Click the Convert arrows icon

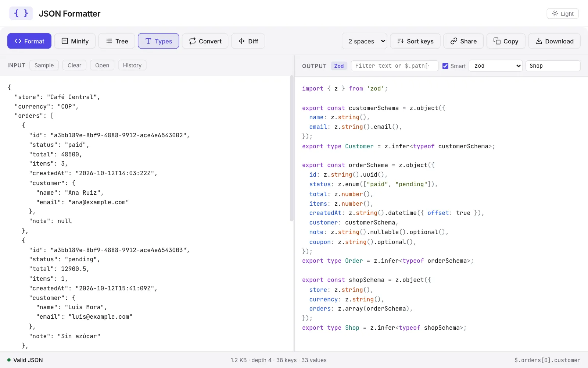point(193,41)
